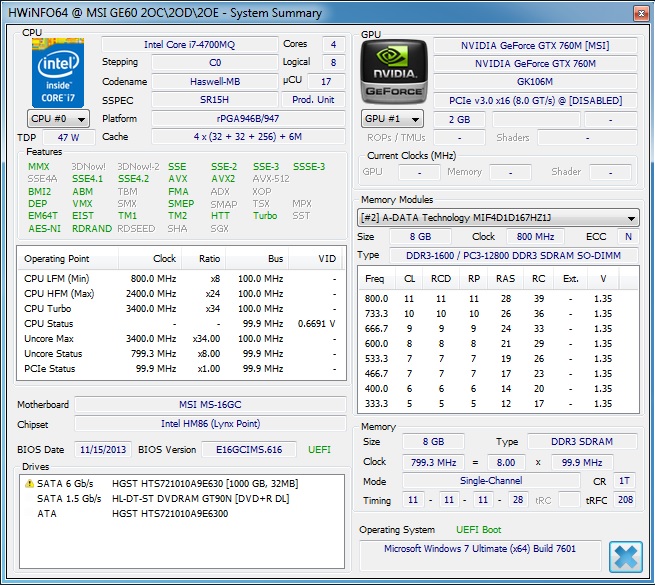Image resolution: width=655 pixels, height=585 pixels.
Task: Select the CPU Turbo row
Action: point(181,309)
